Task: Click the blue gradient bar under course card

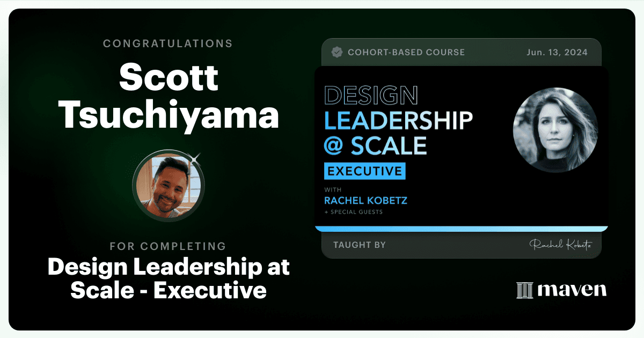Action: pos(462,229)
